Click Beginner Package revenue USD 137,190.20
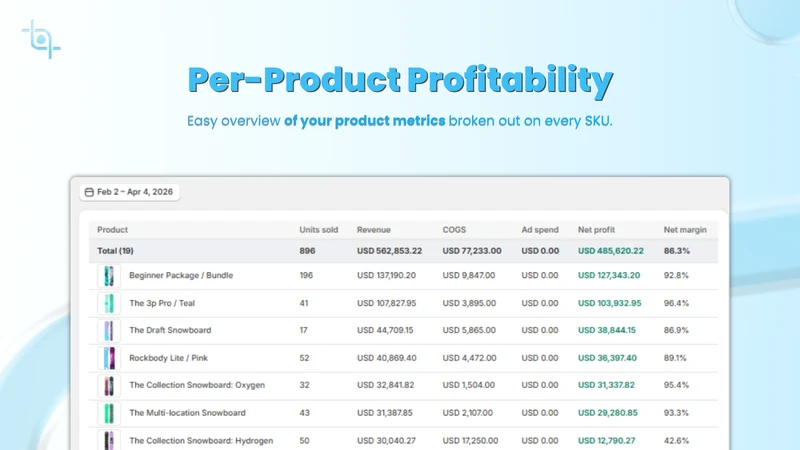This screenshot has height=450, width=800. click(386, 276)
